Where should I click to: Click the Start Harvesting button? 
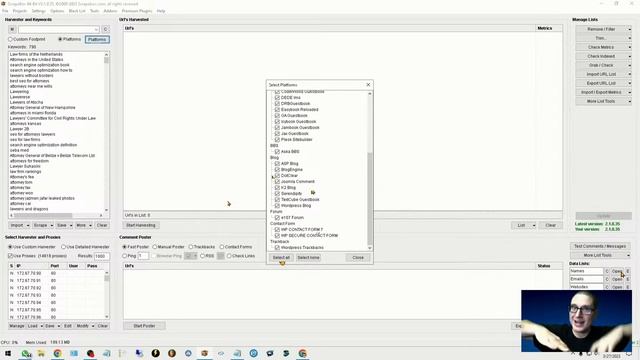coord(141,225)
